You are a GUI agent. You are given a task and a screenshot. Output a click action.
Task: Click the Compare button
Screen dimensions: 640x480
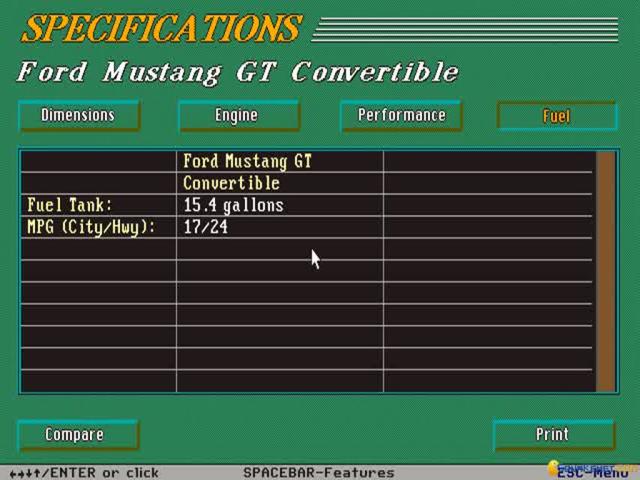pos(78,435)
